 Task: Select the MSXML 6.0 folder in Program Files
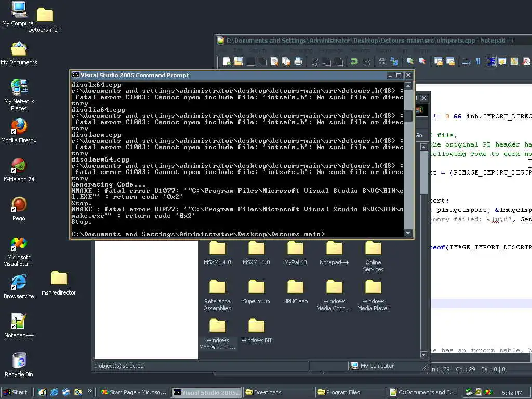tap(256, 253)
